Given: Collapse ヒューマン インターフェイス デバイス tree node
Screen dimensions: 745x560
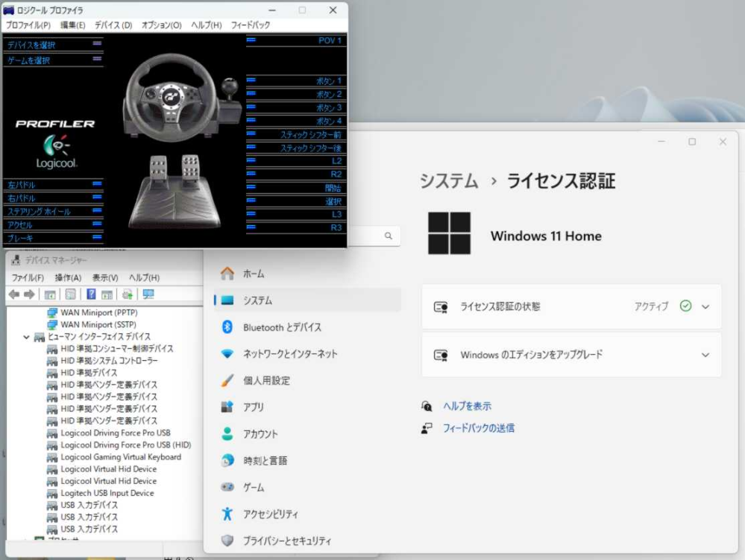Looking at the screenshot, I should point(26,337).
